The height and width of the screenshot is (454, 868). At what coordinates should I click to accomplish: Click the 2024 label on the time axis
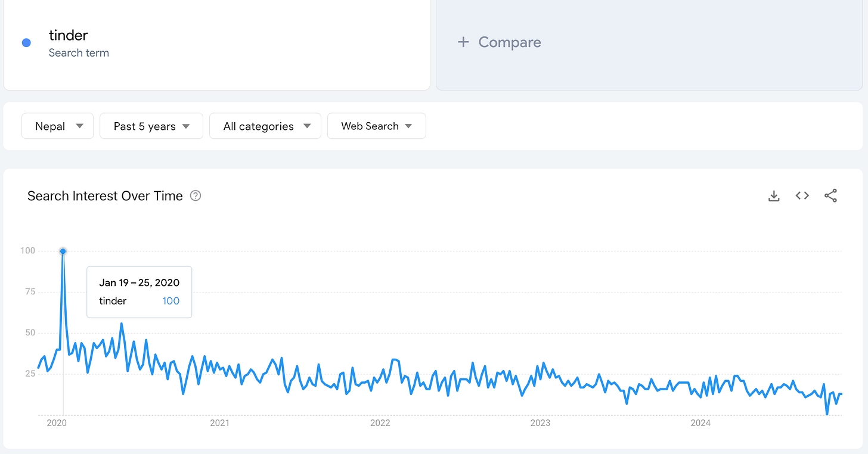click(700, 423)
